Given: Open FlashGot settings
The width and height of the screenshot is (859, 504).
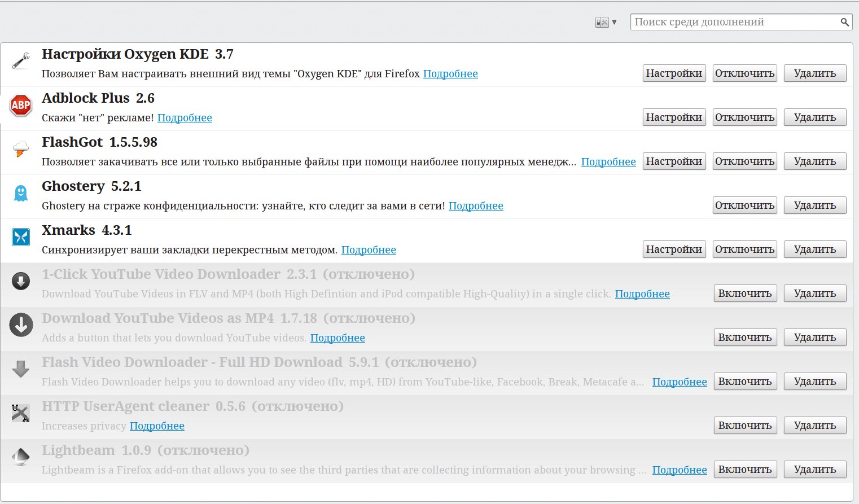Looking at the screenshot, I should [674, 161].
